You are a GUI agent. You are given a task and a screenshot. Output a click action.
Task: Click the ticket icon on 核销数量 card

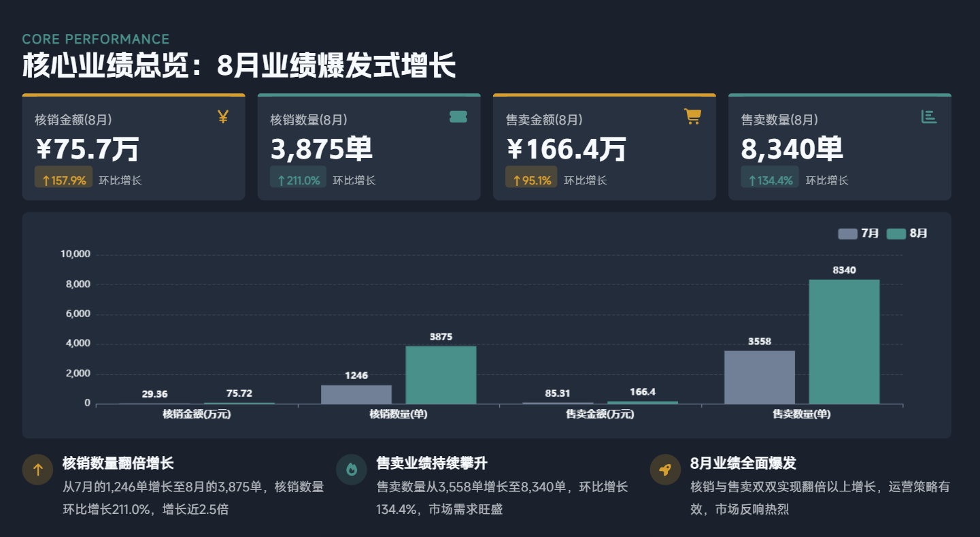tap(458, 117)
